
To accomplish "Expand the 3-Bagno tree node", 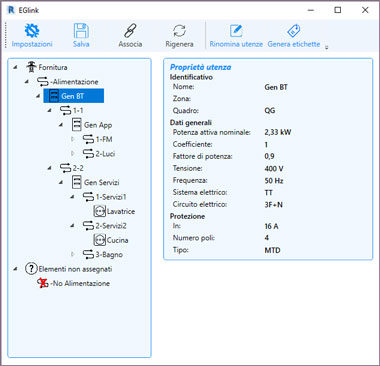I will (x=73, y=254).
